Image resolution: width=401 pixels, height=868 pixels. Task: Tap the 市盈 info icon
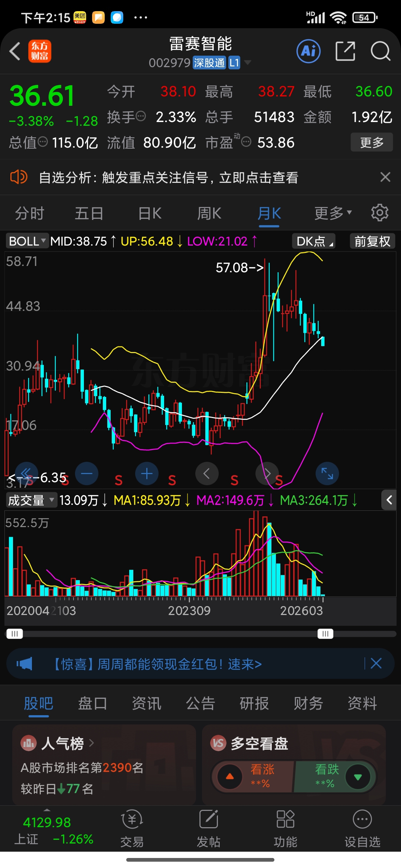point(246,142)
